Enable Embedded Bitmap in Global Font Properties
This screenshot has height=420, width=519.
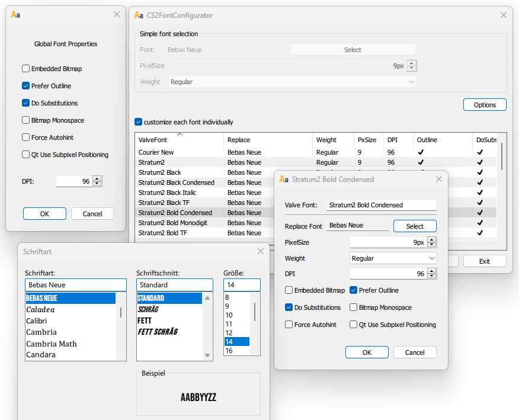pyautogui.click(x=25, y=68)
